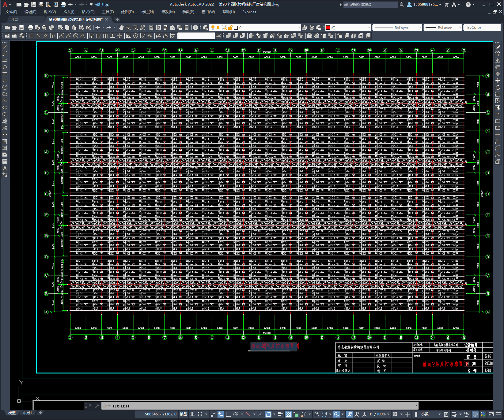Click the Help question mark toolbar icon
Screen dimensions: 504x420
[195, 28]
